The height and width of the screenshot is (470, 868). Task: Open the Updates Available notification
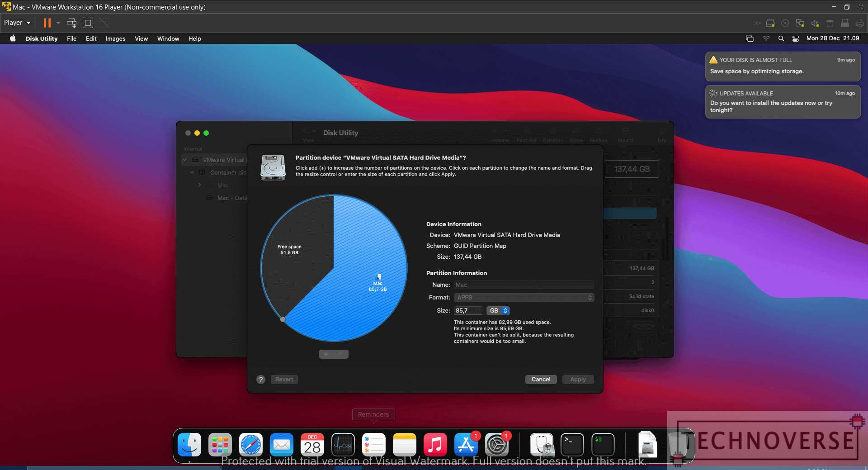(x=783, y=102)
